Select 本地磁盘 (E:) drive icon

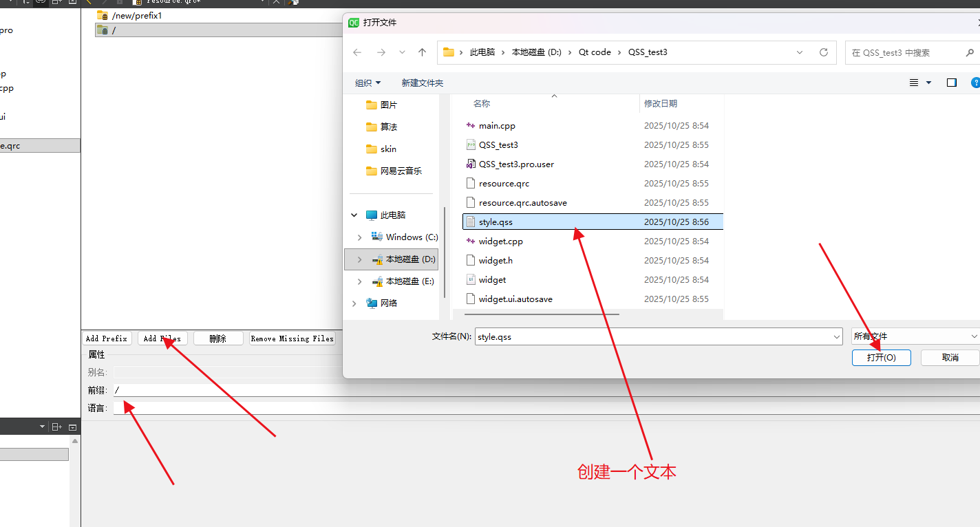coord(377,281)
